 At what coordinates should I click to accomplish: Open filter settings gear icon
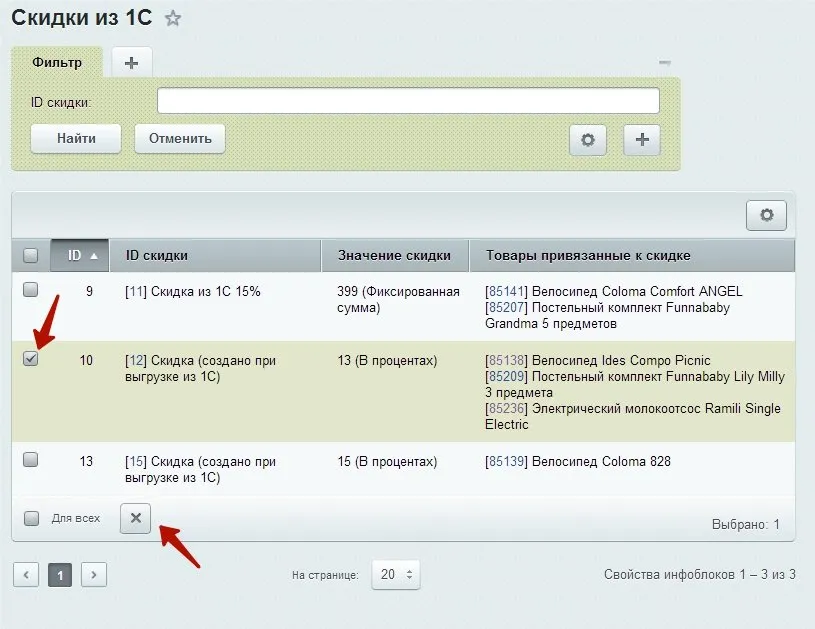pos(588,140)
